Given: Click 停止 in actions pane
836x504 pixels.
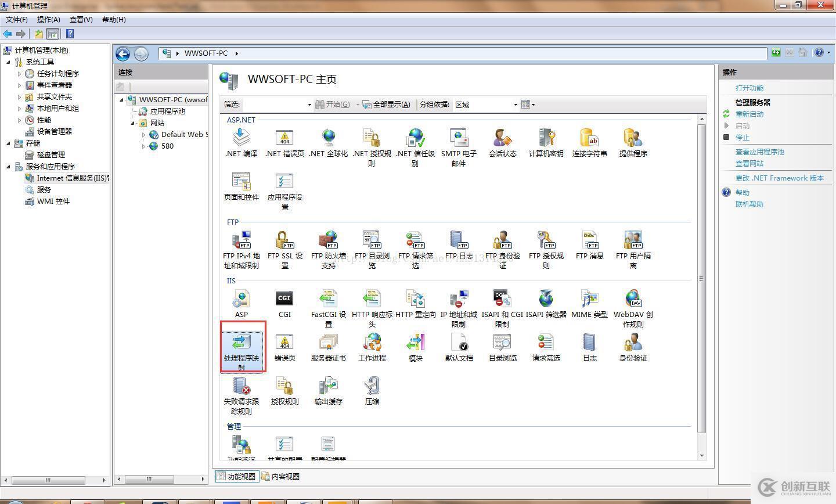Looking at the screenshot, I should (x=743, y=138).
